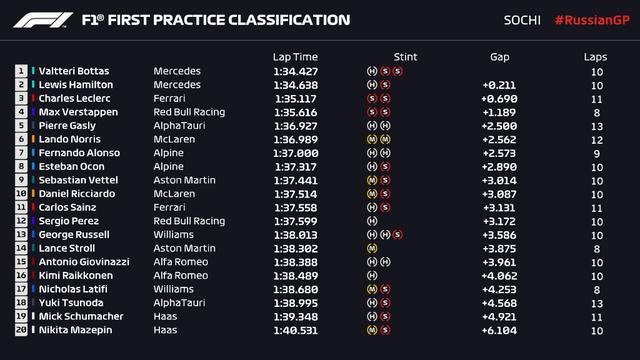Click the Stint column header
The width and height of the screenshot is (640, 360).
[405, 57]
